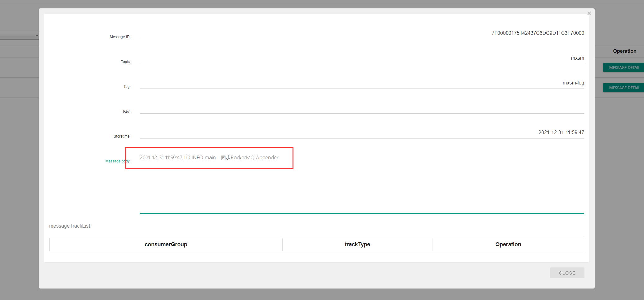Click the consumerGroup column header
This screenshot has height=300, width=644.
[x=166, y=244]
